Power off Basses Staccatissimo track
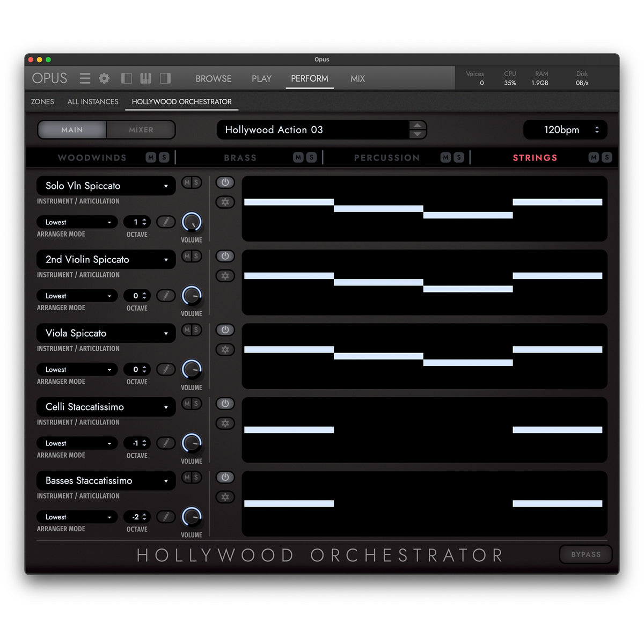 (225, 477)
